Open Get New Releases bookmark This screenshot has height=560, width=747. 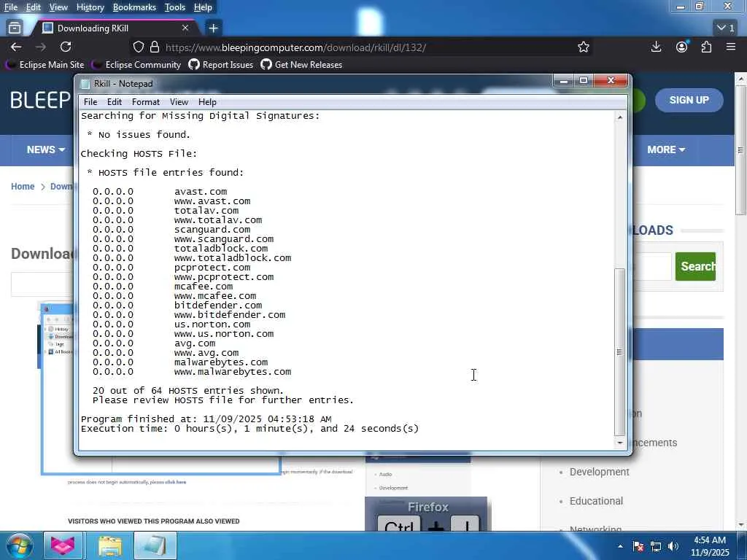301,65
